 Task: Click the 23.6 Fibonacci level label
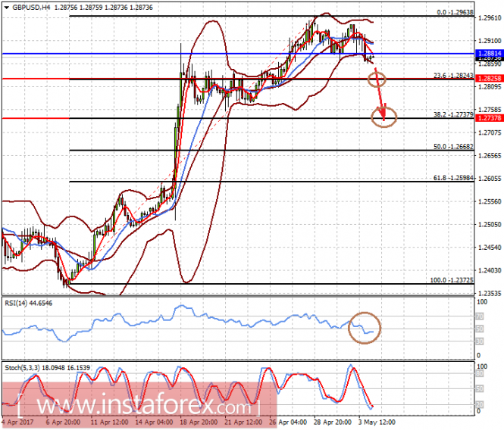(453, 76)
